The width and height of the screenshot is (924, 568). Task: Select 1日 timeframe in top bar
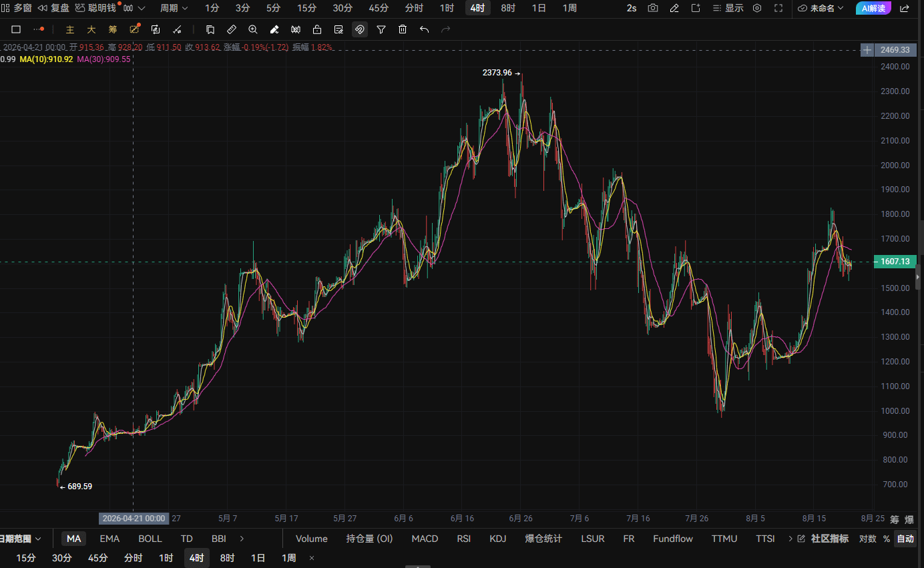click(539, 8)
